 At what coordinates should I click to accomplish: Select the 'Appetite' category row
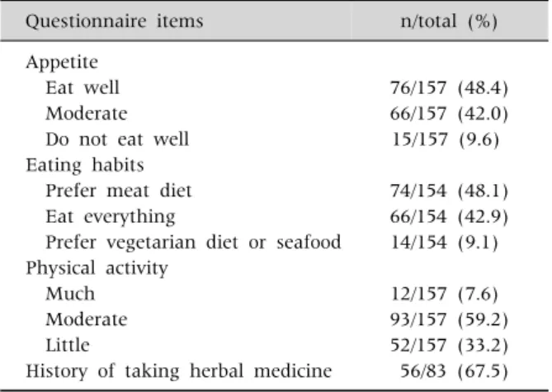pos(62,63)
